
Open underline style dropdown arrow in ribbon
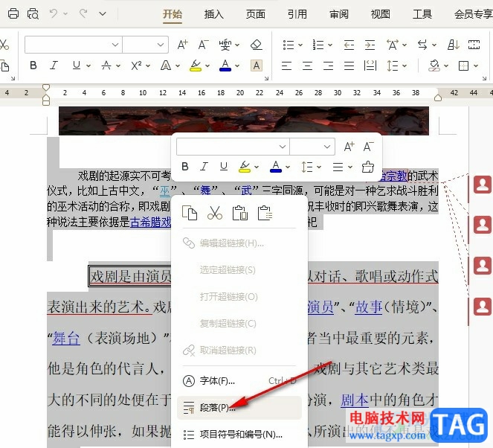[88, 65]
